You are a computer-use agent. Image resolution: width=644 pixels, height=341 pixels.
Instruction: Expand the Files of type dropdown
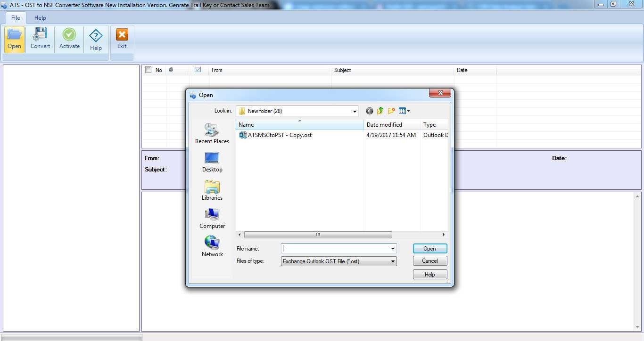point(392,261)
